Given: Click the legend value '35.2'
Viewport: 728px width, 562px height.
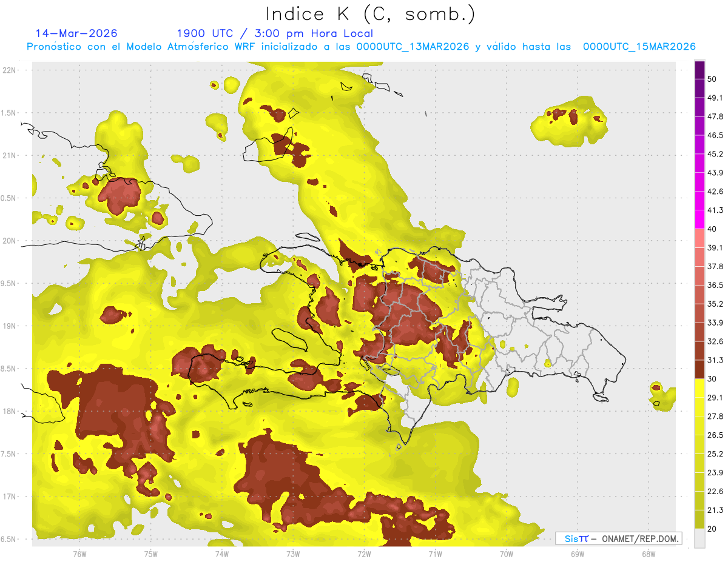Looking at the screenshot, I should pos(715,304).
